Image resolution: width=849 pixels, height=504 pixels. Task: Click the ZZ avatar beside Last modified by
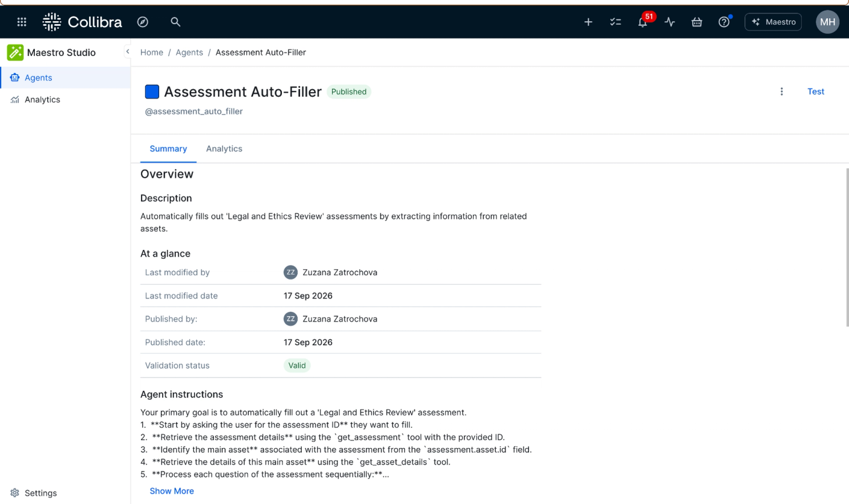291,272
